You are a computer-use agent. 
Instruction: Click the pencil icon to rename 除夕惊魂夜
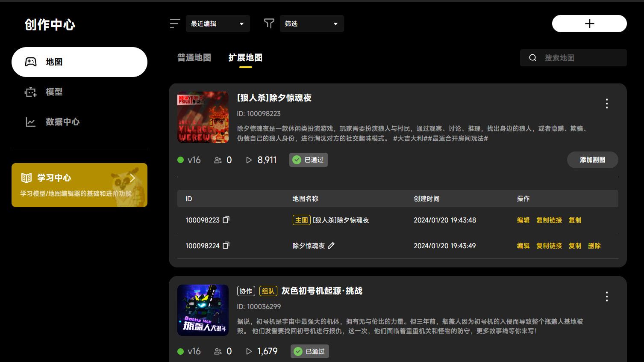pos(331,246)
